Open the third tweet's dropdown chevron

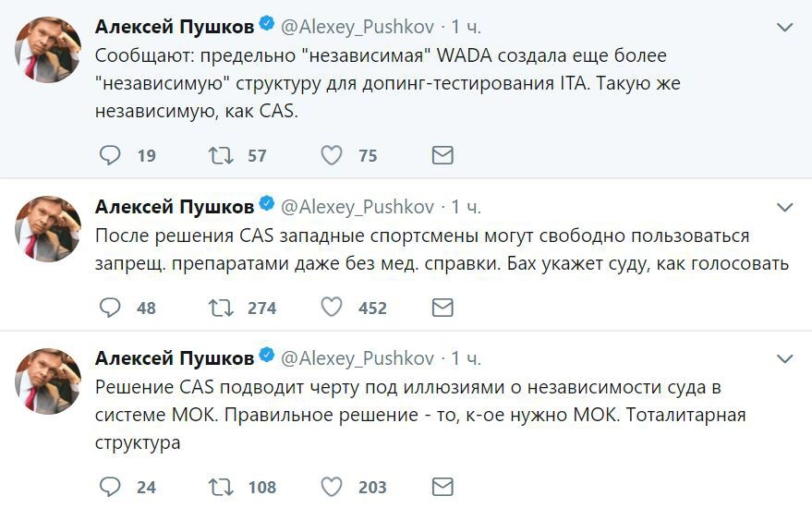[784, 358]
